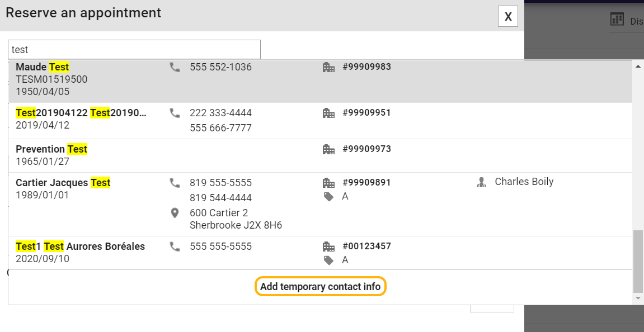Viewport: 644px width, 332px height.
Task: Click the patient search field containing test
Action: click(134, 50)
